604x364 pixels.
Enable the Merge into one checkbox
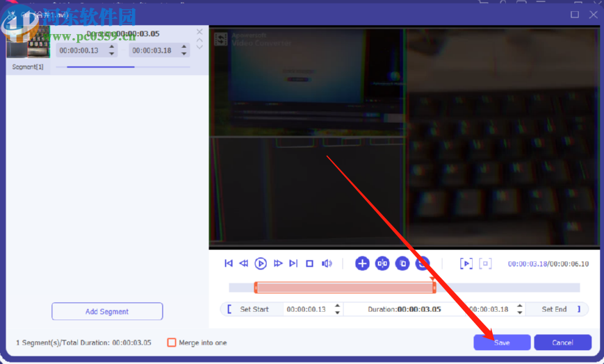point(172,342)
